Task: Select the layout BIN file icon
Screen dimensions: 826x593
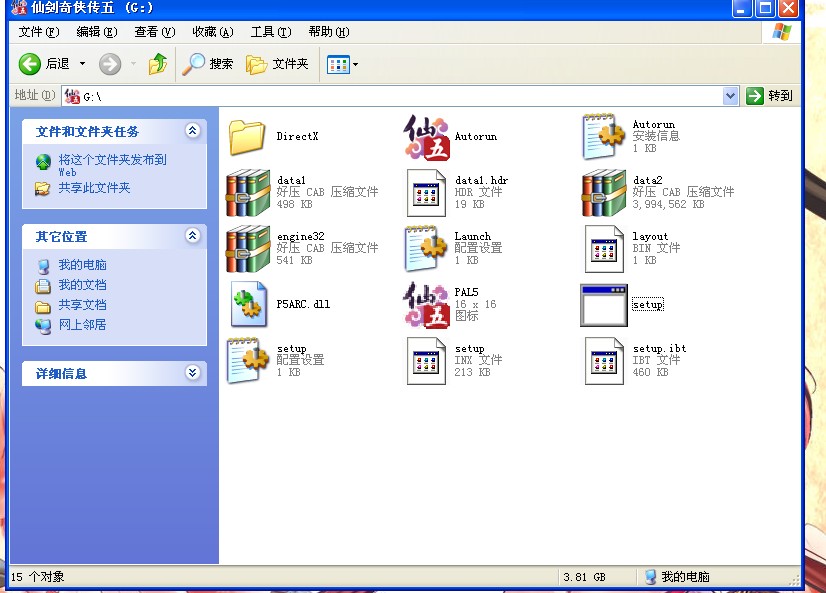Action: pyautogui.click(x=604, y=249)
